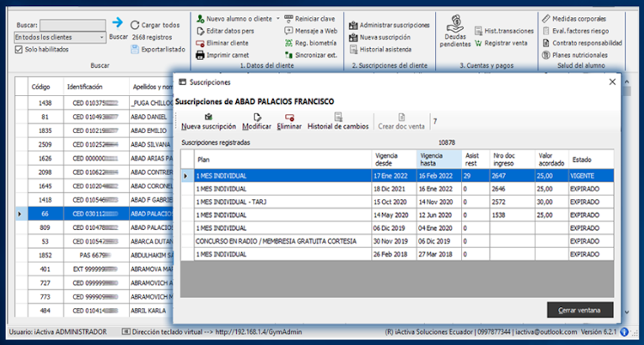Click the Cargar todos reload icon

[135, 25]
